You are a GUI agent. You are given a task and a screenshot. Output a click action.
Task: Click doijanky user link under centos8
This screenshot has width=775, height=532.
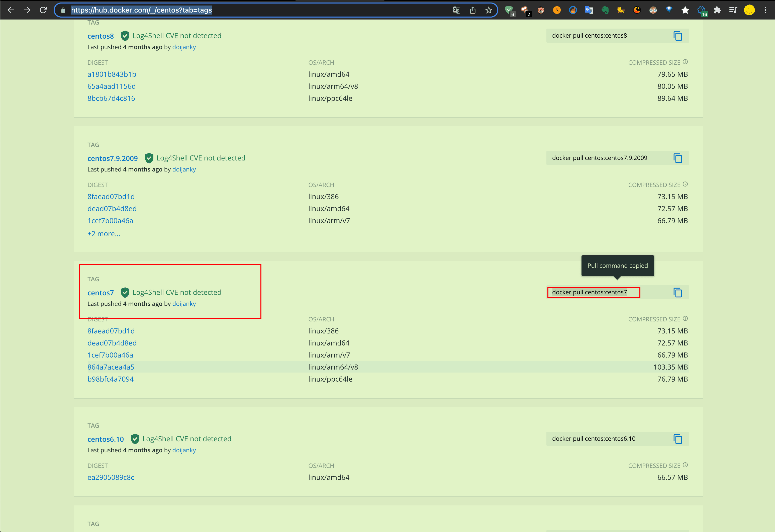tap(184, 47)
